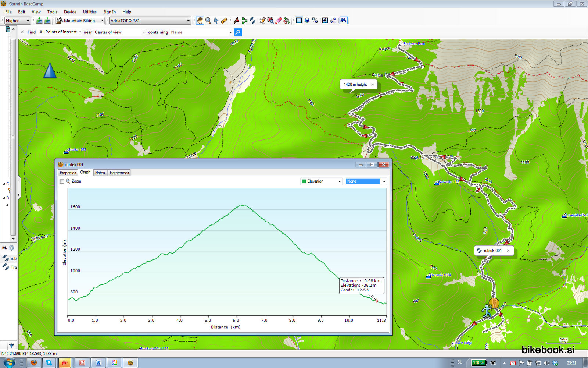Click the blue north arrow compass
Screen dimensions: 588x368
(50, 70)
